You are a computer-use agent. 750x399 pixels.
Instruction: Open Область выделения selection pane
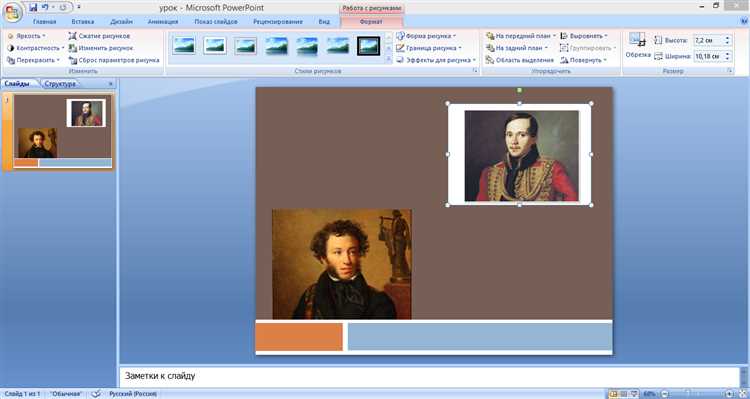519,60
